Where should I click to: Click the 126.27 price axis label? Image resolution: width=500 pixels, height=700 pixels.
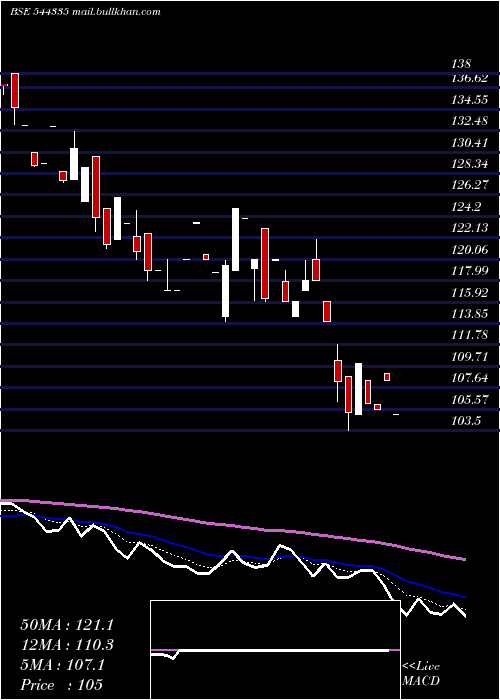(x=469, y=185)
